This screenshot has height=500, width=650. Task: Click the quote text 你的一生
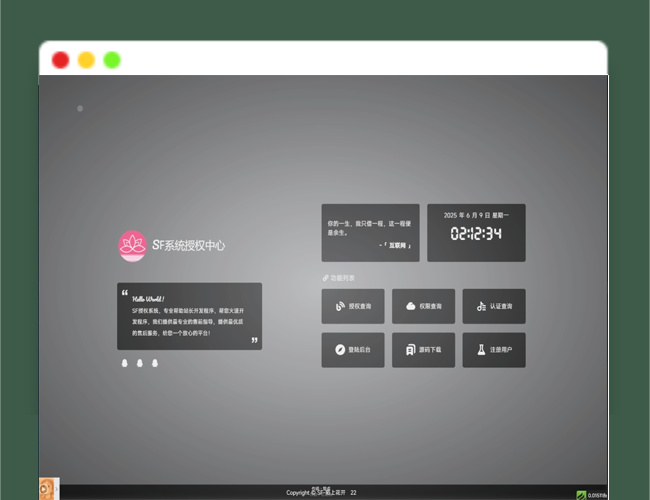(369, 228)
